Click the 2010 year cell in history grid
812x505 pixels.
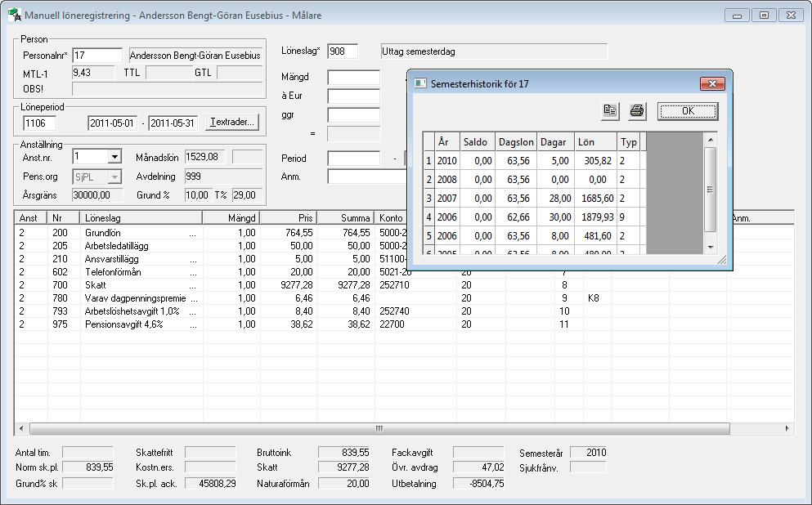(x=447, y=161)
